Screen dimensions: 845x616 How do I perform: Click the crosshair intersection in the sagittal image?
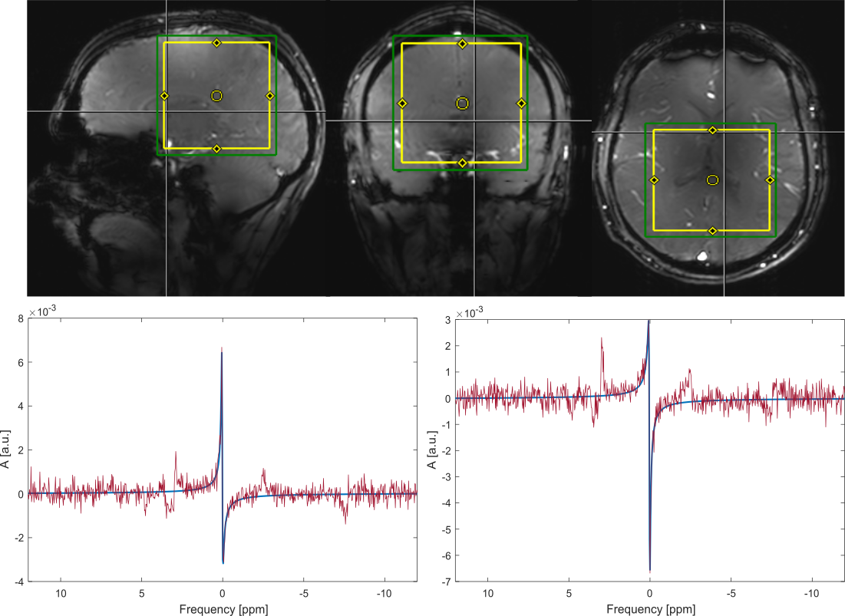point(166,111)
